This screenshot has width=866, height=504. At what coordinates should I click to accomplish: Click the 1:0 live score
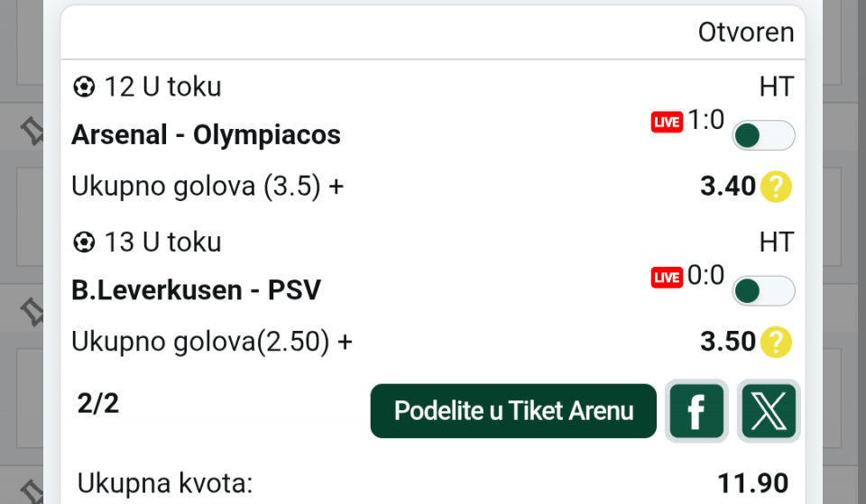click(x=706, y=120)
